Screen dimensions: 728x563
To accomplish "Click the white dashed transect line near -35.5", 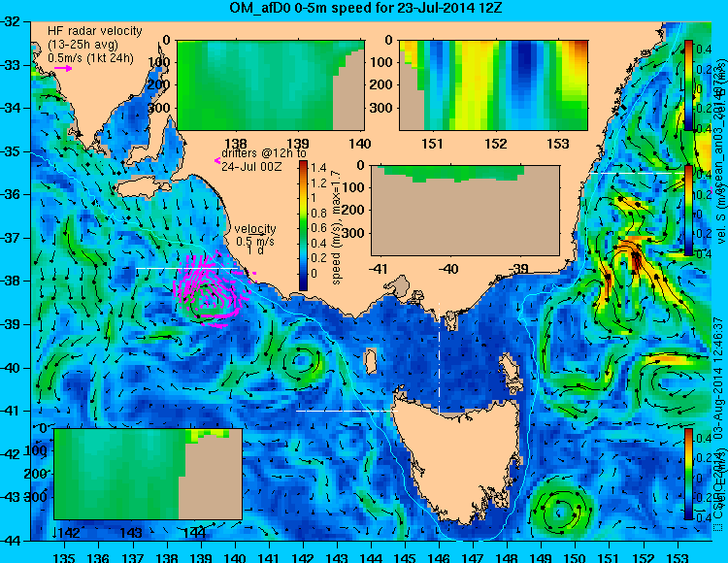I will pos(637,173).
